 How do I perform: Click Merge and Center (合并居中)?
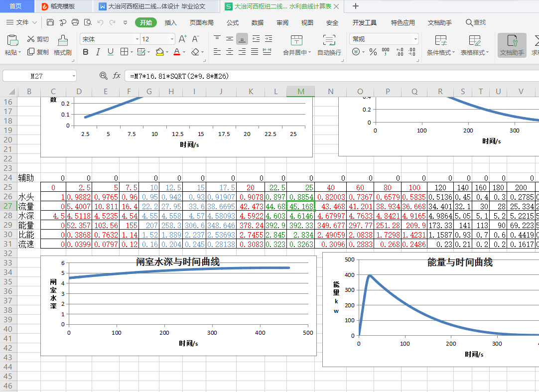pos(297,45)
